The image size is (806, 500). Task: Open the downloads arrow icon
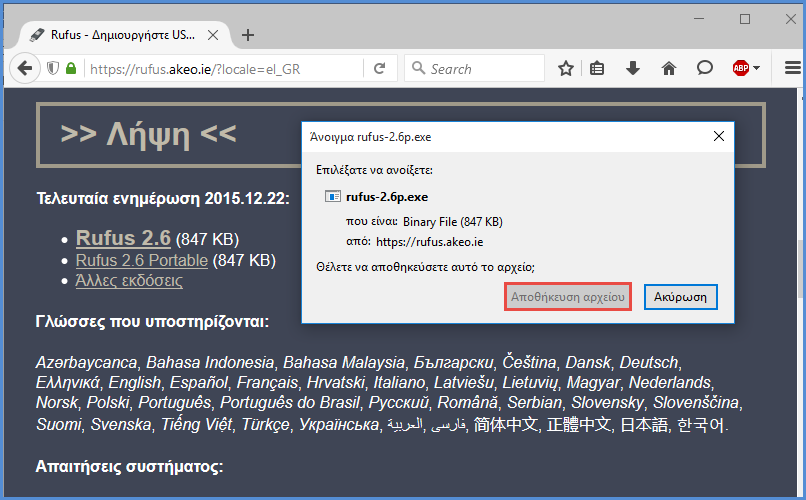tap(633, 68)
